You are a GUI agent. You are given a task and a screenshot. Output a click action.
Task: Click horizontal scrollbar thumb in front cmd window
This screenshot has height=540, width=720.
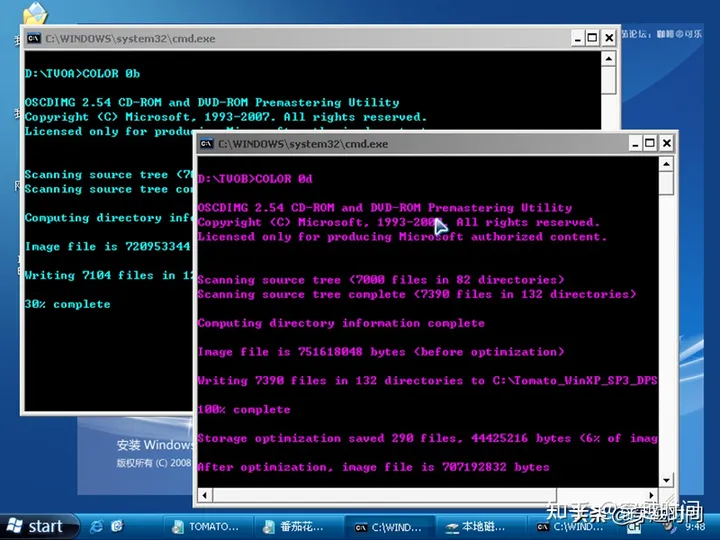coord(384,495)
